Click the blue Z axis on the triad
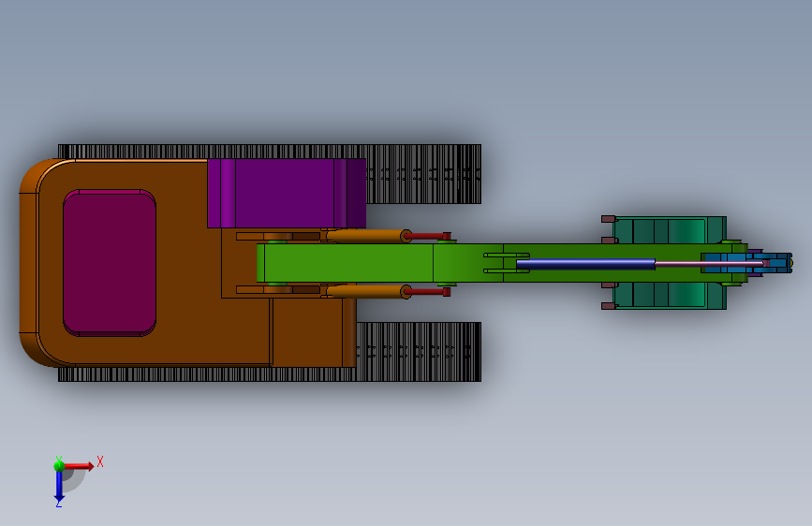812x526 pixels. click(59, 487)
